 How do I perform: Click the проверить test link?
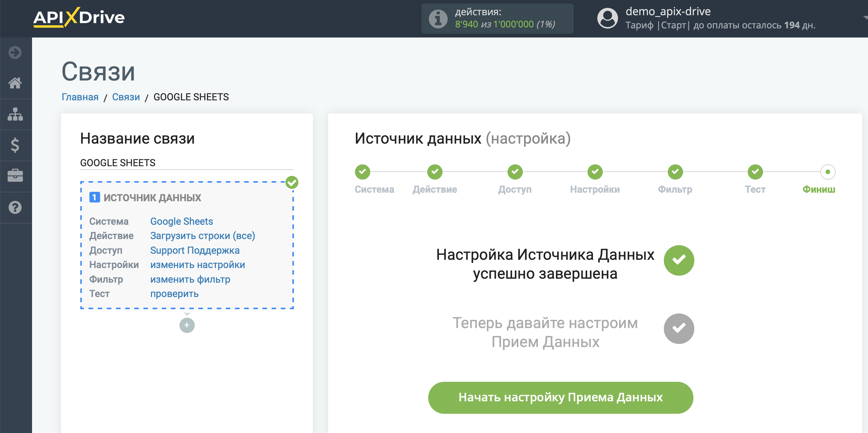click(174, 294)
